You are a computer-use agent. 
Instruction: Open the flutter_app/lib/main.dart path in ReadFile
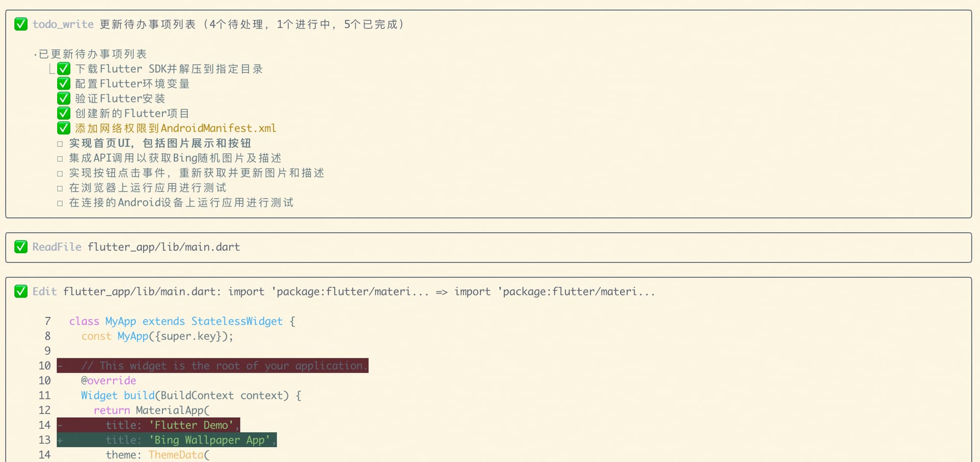[x=163, y=247]
